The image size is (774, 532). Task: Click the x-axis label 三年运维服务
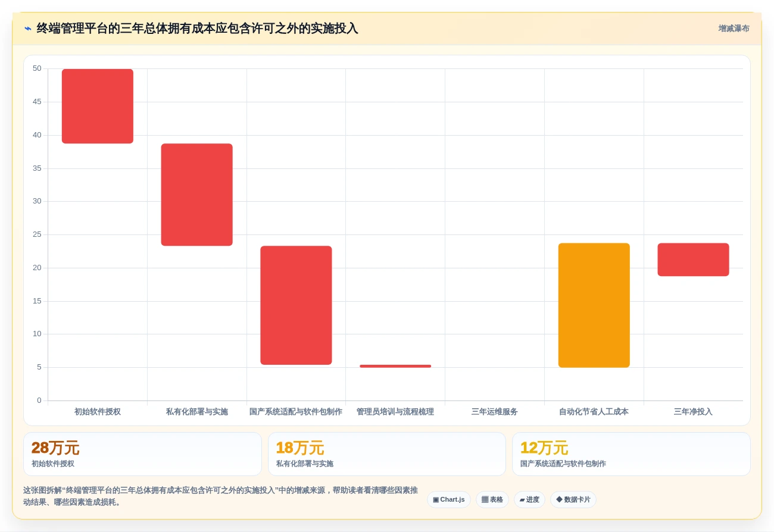click(495, 412)
